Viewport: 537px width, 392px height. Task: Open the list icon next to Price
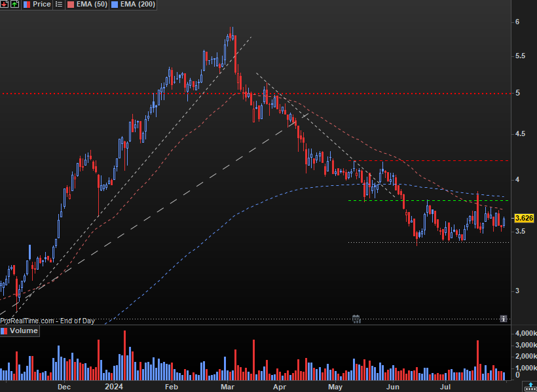[59, 5]
